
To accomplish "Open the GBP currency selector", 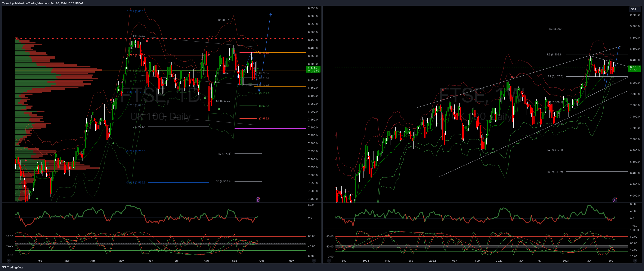I will coord(635,9).
